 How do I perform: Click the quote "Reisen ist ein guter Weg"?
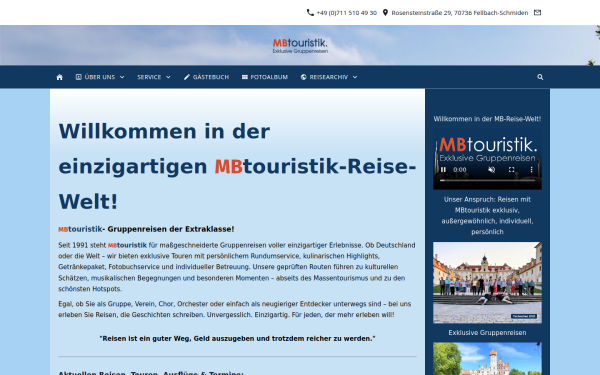[237, 339]
